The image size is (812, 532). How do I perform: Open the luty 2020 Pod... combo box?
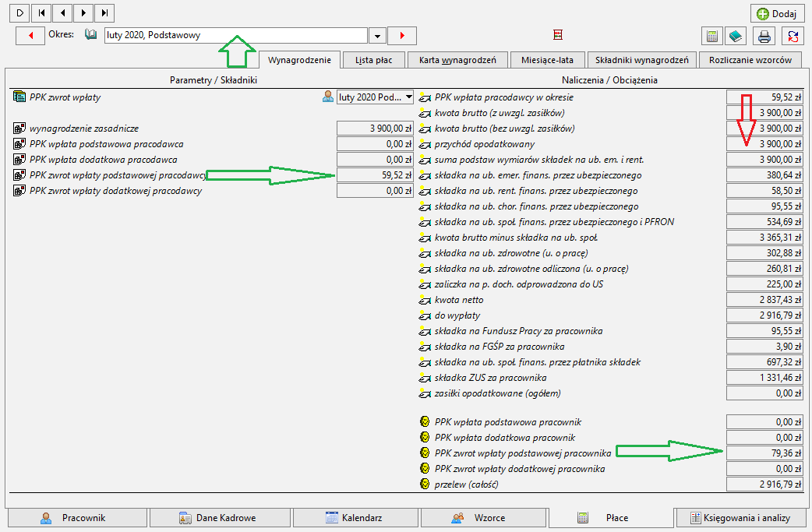click(375, 97)
